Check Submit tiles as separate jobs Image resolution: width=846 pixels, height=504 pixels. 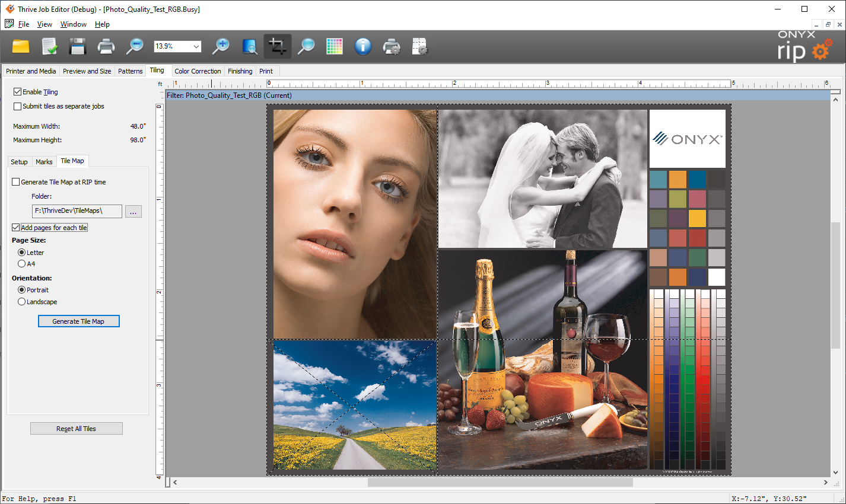point(18,106)
